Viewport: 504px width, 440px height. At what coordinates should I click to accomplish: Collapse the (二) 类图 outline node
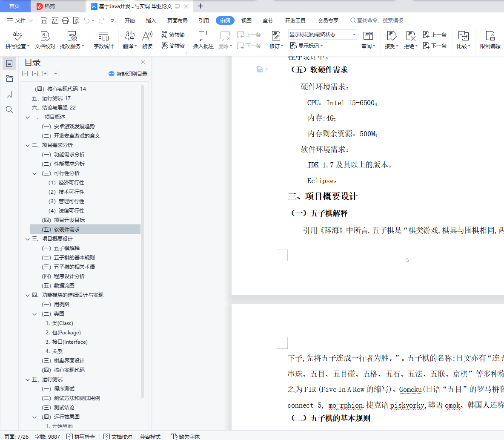[35, 314]
